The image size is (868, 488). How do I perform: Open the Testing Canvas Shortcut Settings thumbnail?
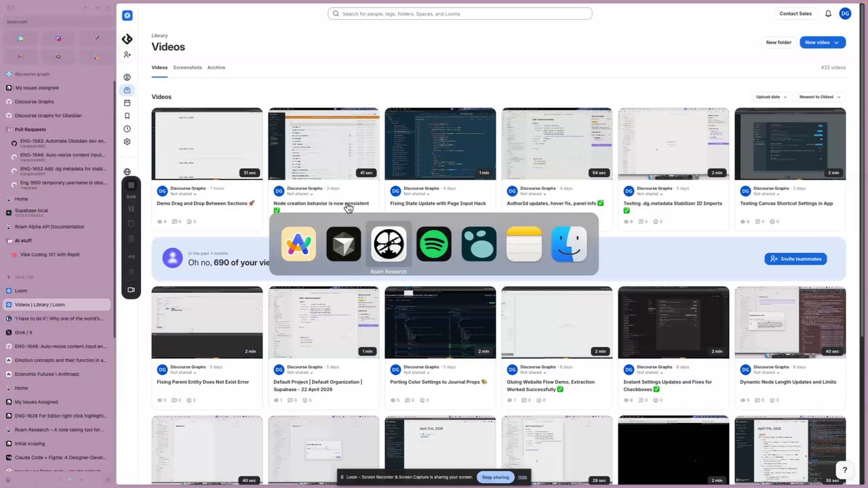coord(790,144)
